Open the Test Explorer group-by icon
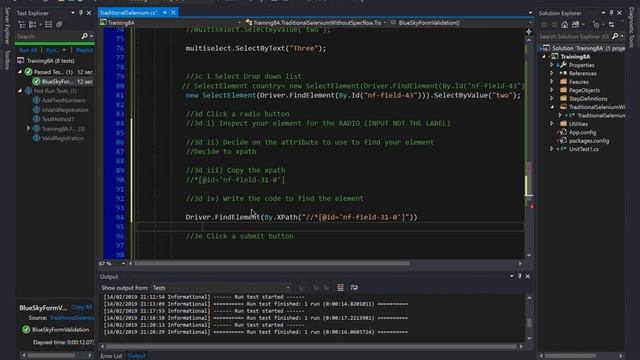 pyautogui.click(x=33, y=25)
